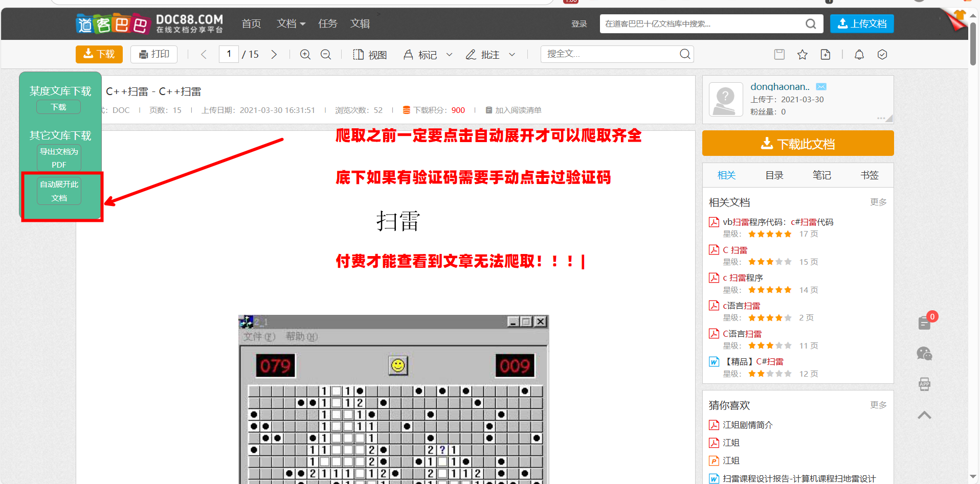Go to the next page arrow
Viewport: 980px width, 484px height.
pos(274,54)
